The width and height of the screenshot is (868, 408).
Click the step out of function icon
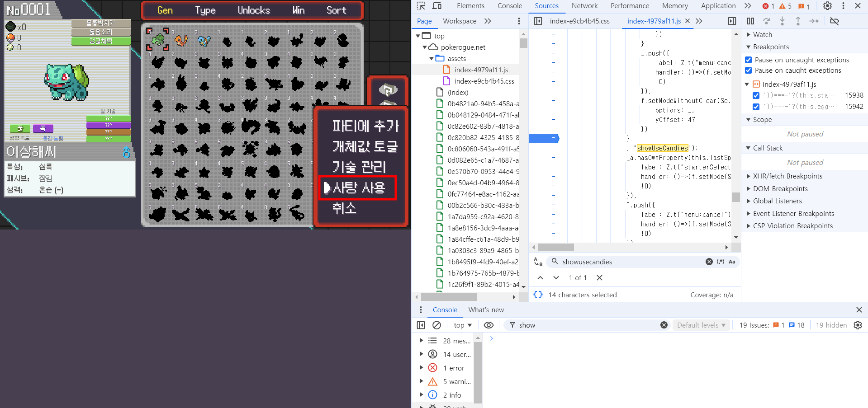[x=798, y=21]
